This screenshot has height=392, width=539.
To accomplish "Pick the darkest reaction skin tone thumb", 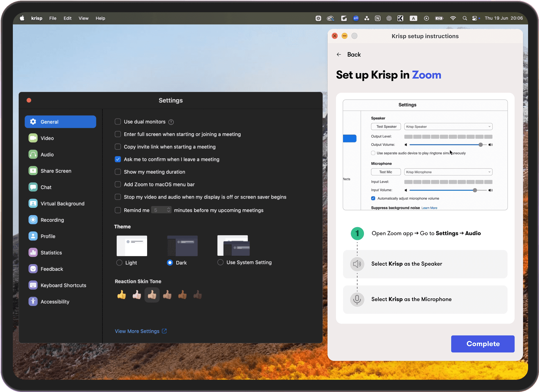I will click(198, 295).
